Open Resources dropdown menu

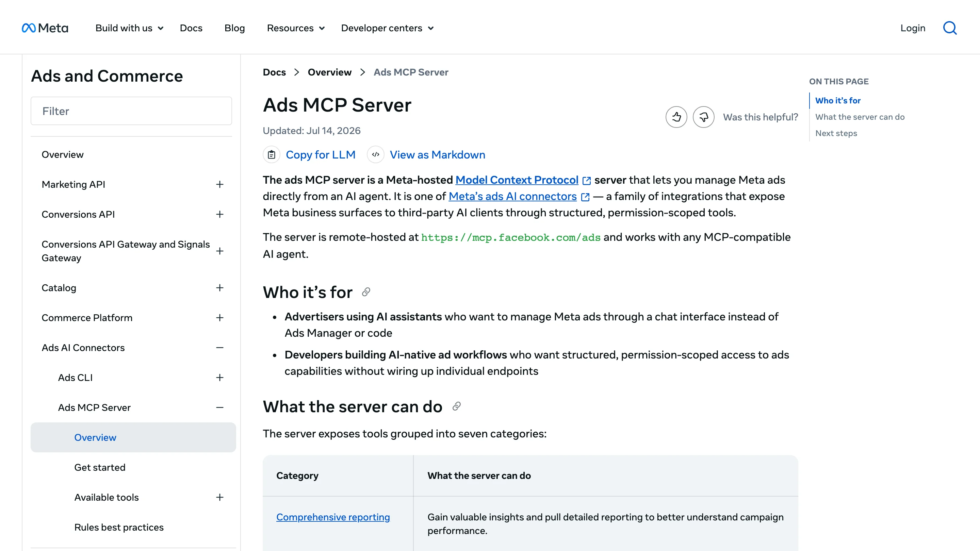[x=296, y=28]
